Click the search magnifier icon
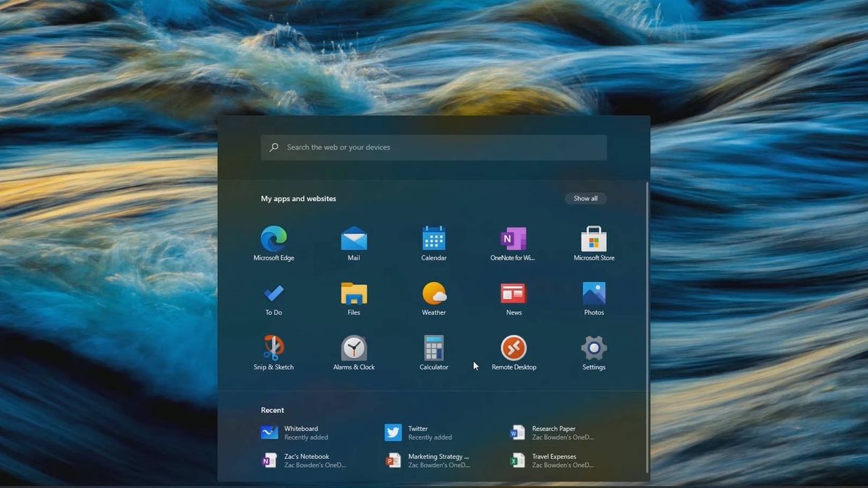 pyautogui.click(x=274, y=147)
